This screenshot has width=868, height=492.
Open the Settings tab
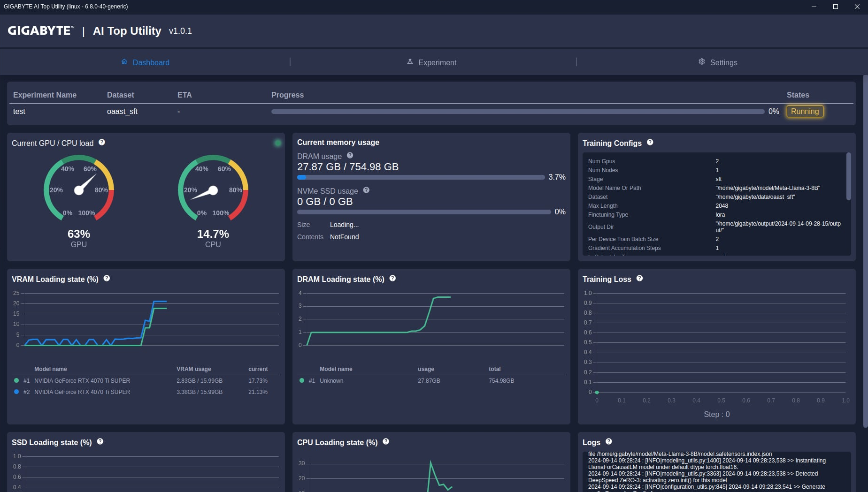718,62
